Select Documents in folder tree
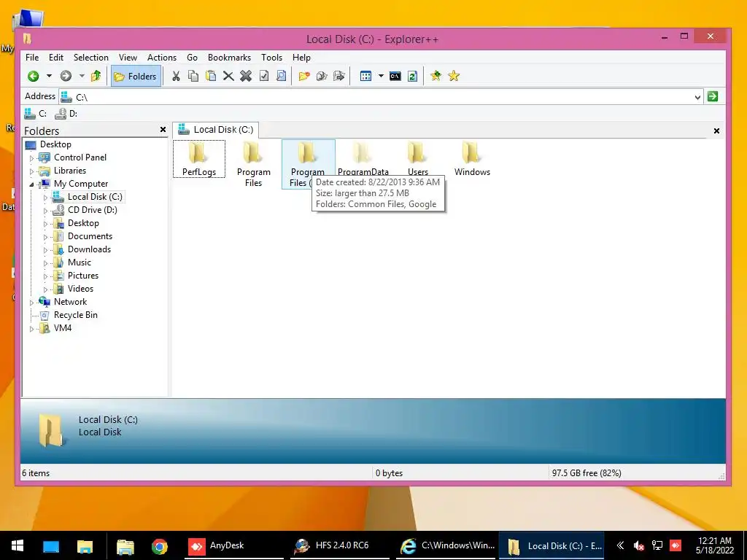 [90, 236]
